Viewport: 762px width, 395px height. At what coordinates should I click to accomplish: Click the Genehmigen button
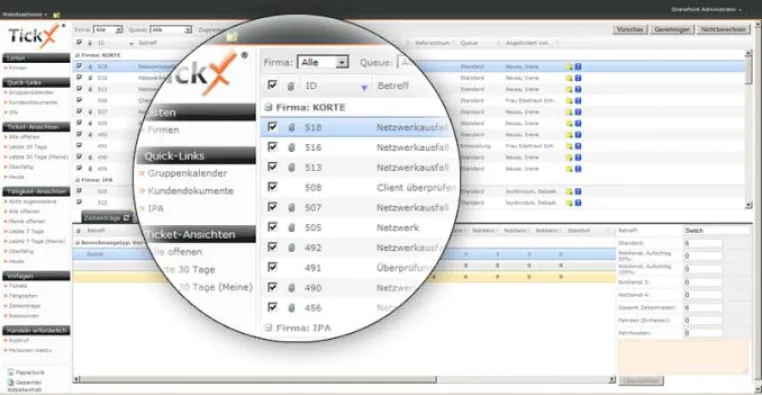672,30
